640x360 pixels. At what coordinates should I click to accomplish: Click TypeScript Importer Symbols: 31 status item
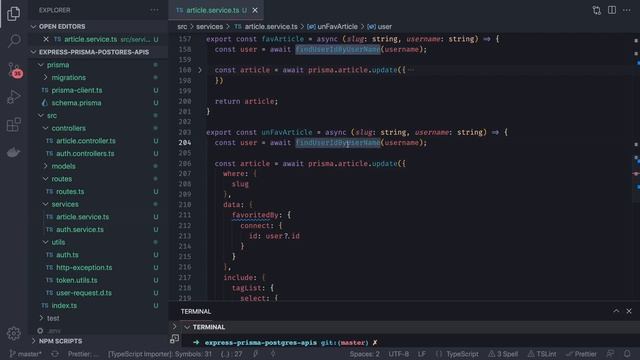coord(160,354)
